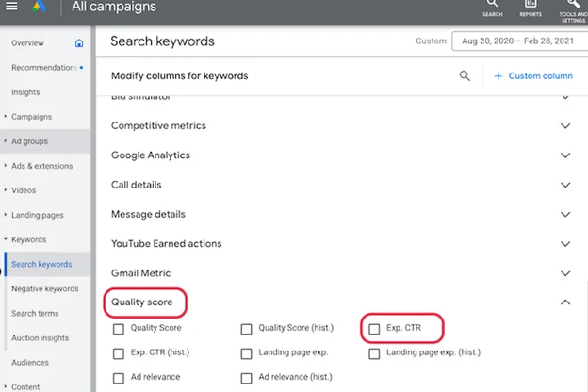This screenshot has width=588, height=392.
Task: Click the Google Ads logo
Action: 39,6
